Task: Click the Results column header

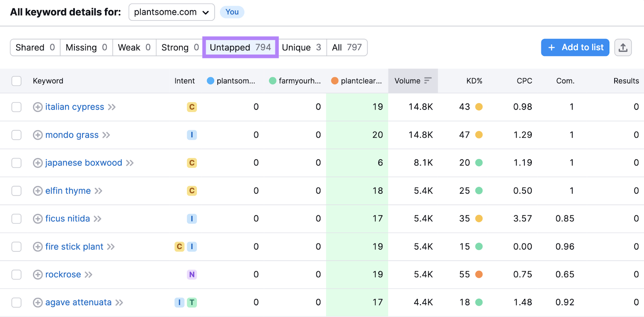Action: (626, 81)
